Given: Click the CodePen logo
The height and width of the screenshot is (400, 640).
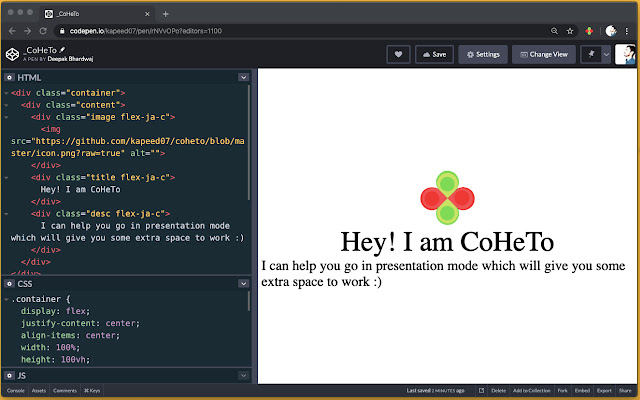Looking at the screenshot, I should click(x=12, y=54).
